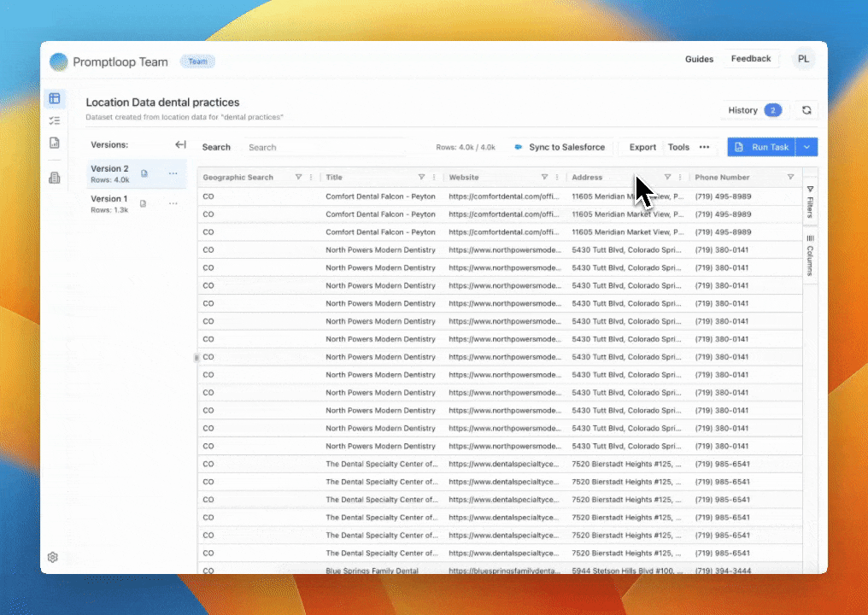Open the archive icon in the left sidebar
868x615 pixels.
[x=55, y=179]
